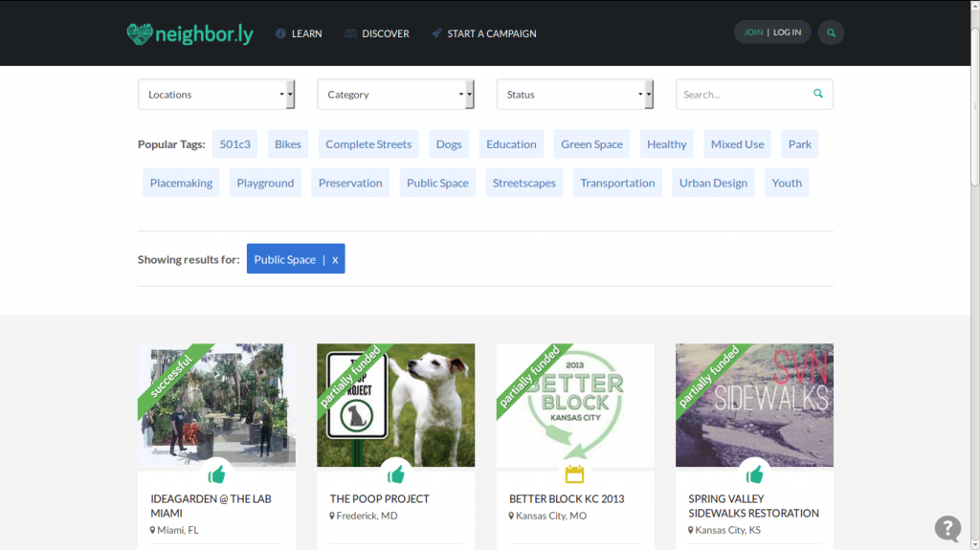Open Ideagarden @ The Lab Miami title
The image size is (980, 550).
211,506
